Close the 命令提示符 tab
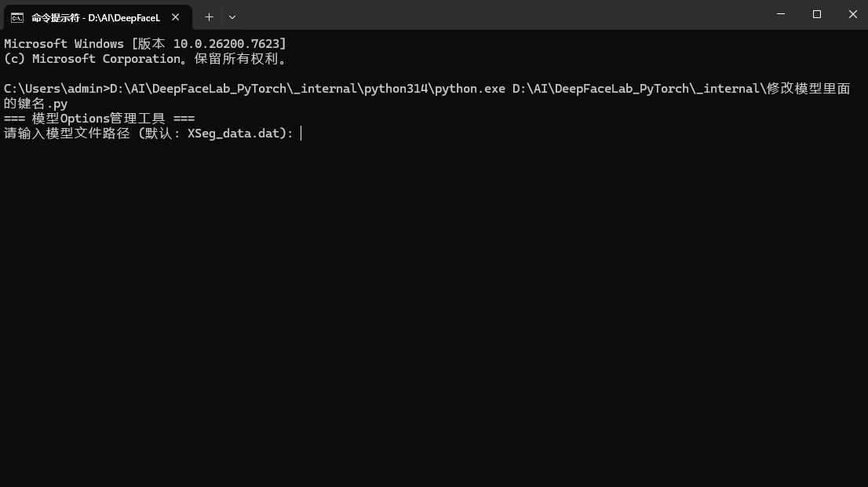This screenshot has width=868, height=487. [177, 16]
